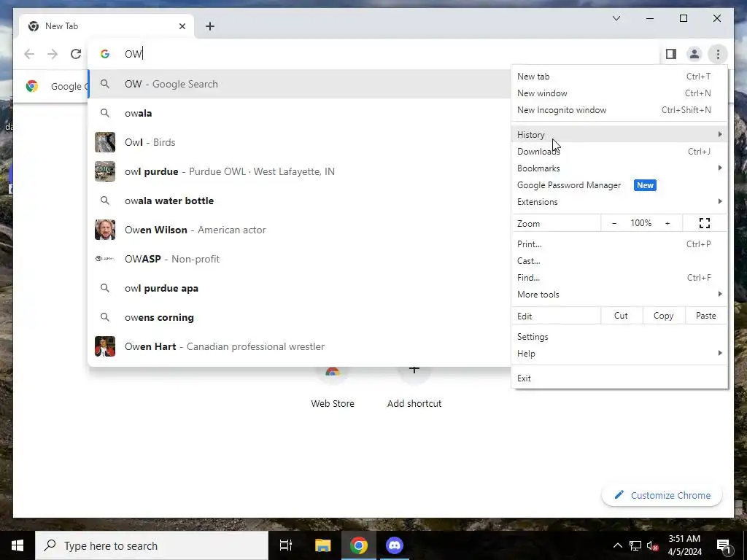This screenshot has width=747, height=560.
Task: Click the Chrome taskbar icon
Action: (x=358, y=545)
